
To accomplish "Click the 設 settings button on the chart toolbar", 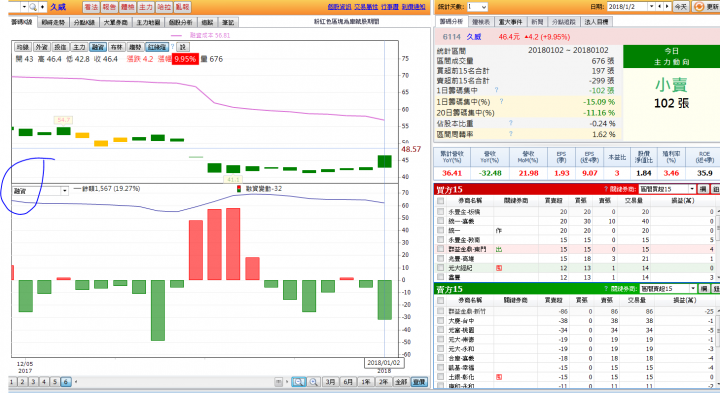I will click(x=182, y=47).
